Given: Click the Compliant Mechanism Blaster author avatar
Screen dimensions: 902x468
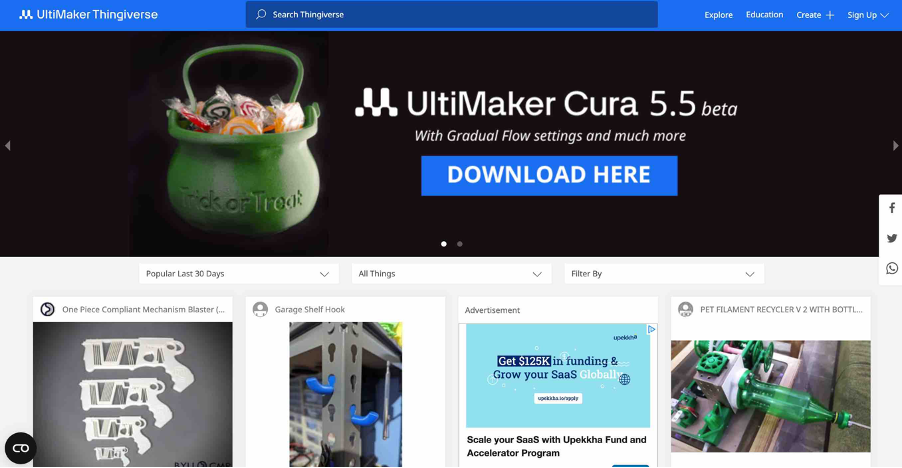Looking at the screenshot, I should (47, 310).
